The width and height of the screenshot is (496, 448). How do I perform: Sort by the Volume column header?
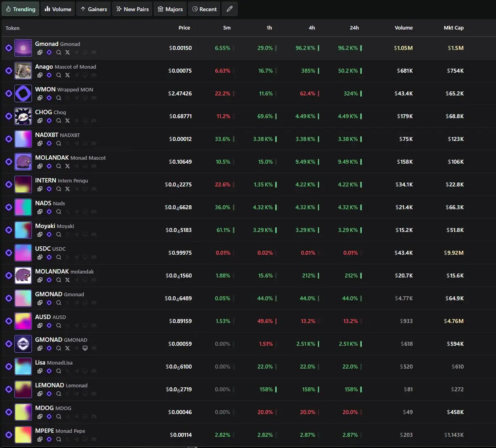click(404, 28)
